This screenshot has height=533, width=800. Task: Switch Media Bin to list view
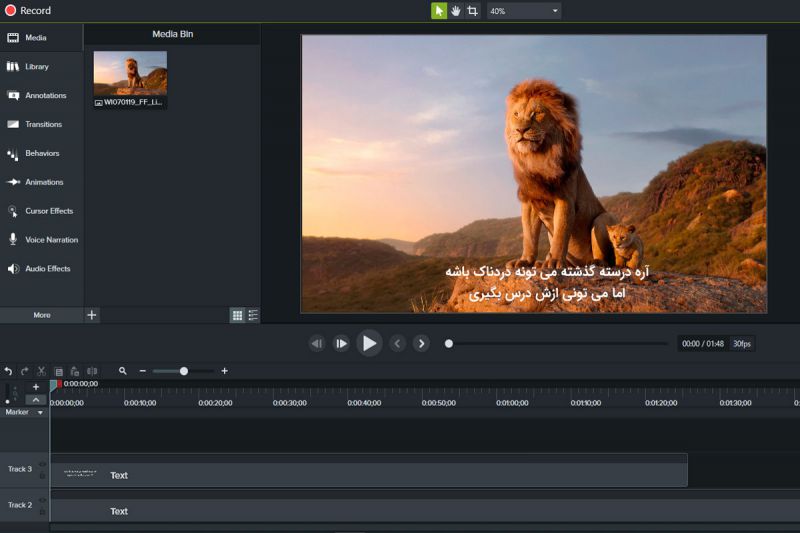coord(253,315)
